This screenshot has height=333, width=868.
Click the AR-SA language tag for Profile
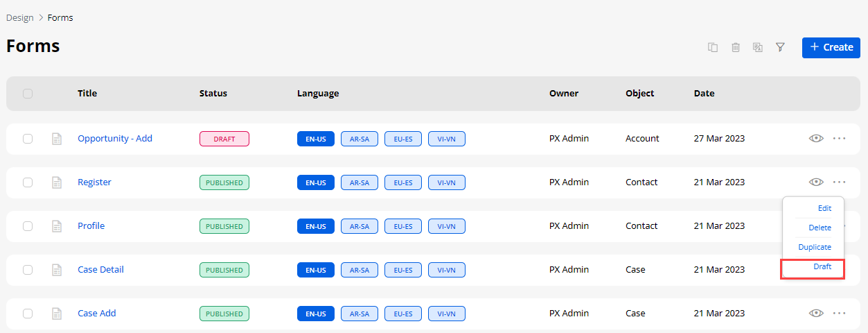(x=359, y=226)
